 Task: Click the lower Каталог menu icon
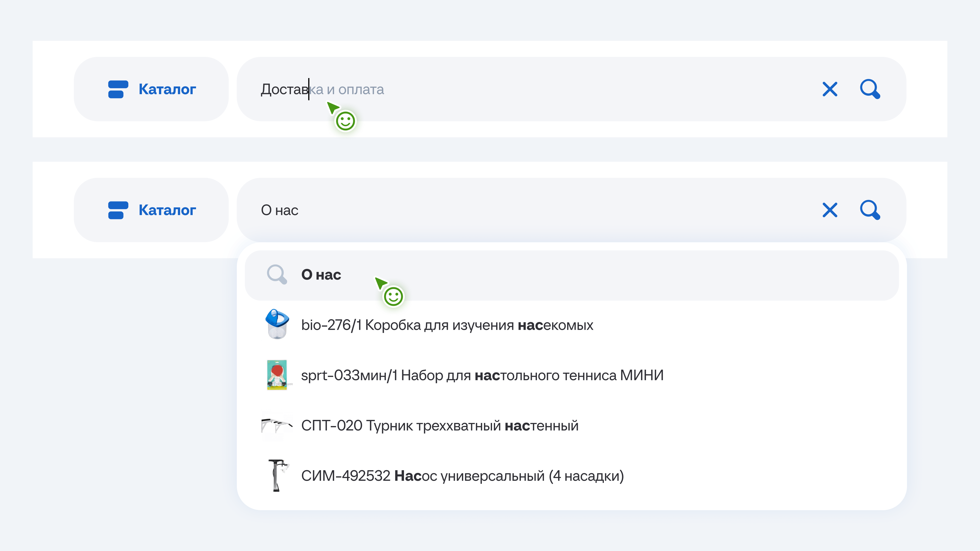pyautogui.click(x=118, y=210)
